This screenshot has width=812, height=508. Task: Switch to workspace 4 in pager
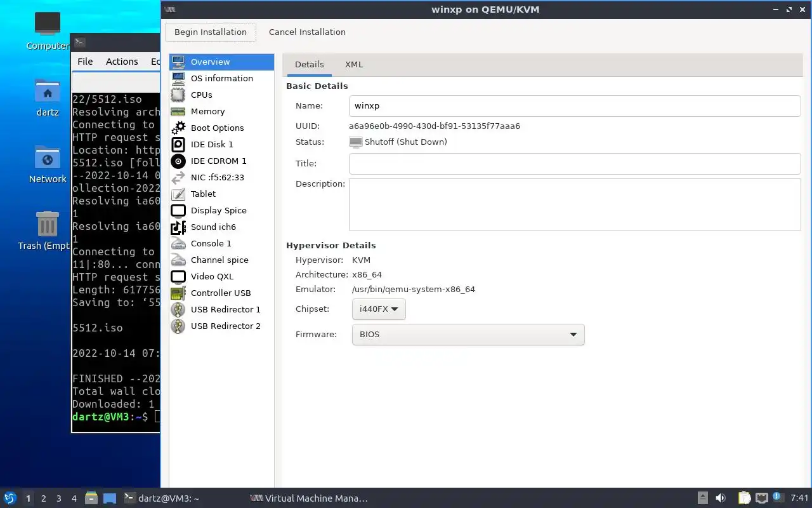coord(74,498)
